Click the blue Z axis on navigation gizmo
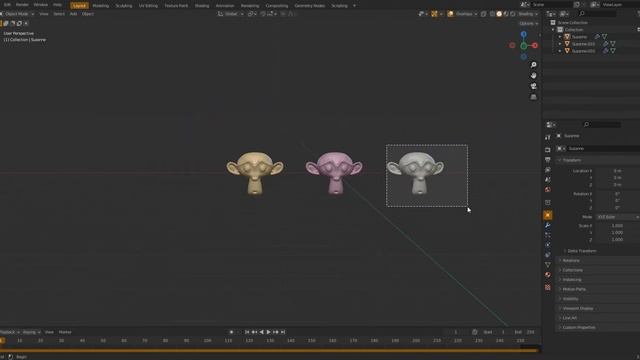This screenshot has width=640, height=360. coord(524,35)
